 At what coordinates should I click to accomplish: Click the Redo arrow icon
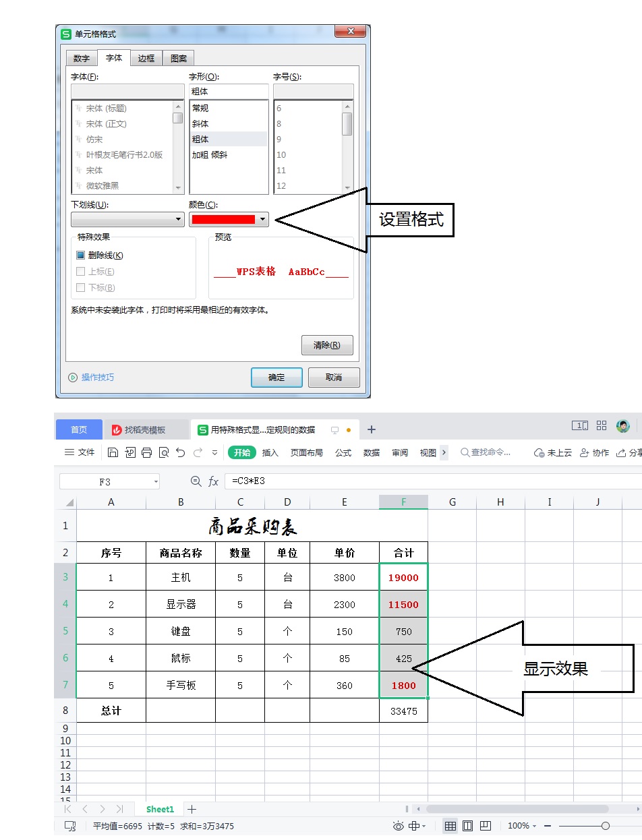[x=198, y=452]
